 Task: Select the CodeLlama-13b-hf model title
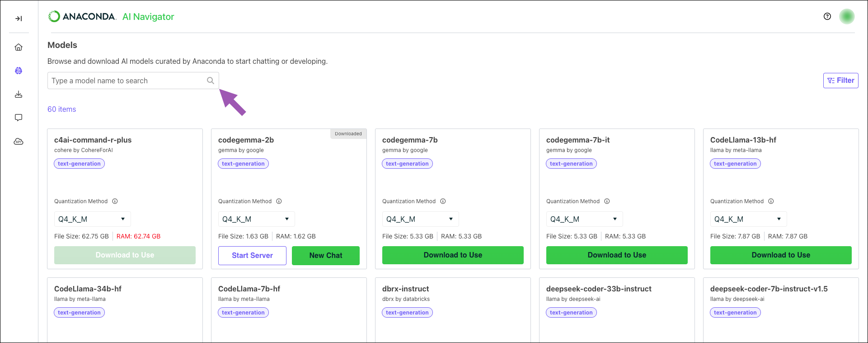(743, 140)
